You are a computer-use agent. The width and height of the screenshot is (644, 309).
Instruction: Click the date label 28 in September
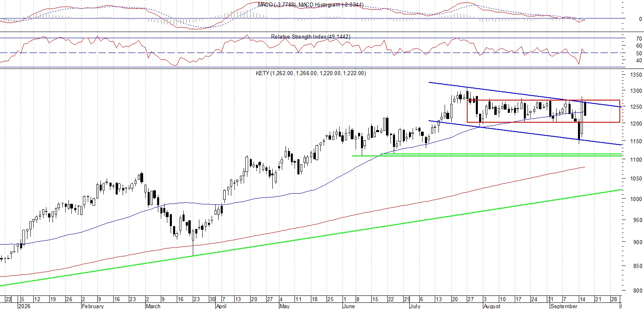[614, 300]
